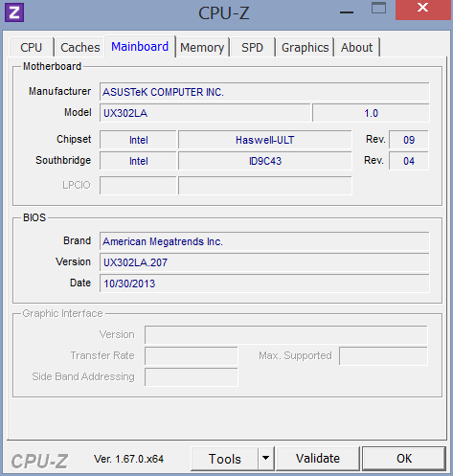Click the OK button

pyautogui.click(x=404, y=459)
